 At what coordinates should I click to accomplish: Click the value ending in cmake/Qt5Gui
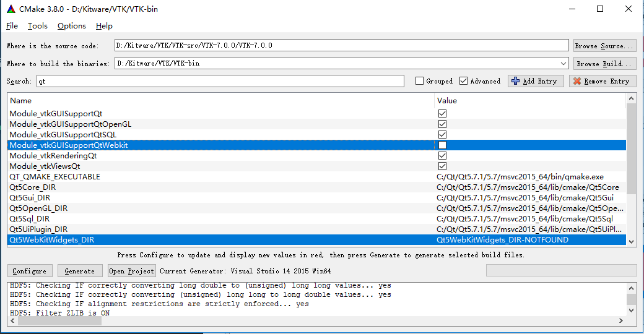click(525, 198)
